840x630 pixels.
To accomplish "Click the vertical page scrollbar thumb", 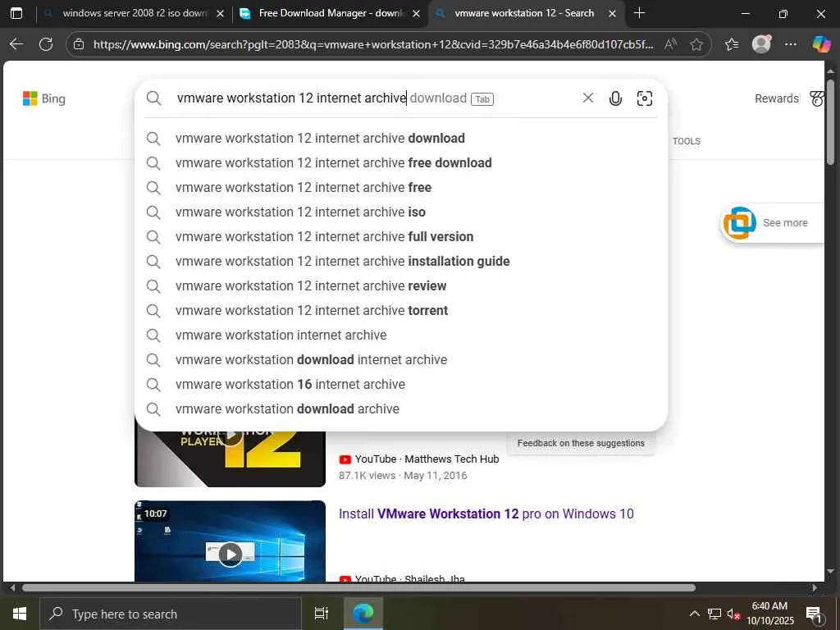I will pyautogui.click(x=830, y=122).
